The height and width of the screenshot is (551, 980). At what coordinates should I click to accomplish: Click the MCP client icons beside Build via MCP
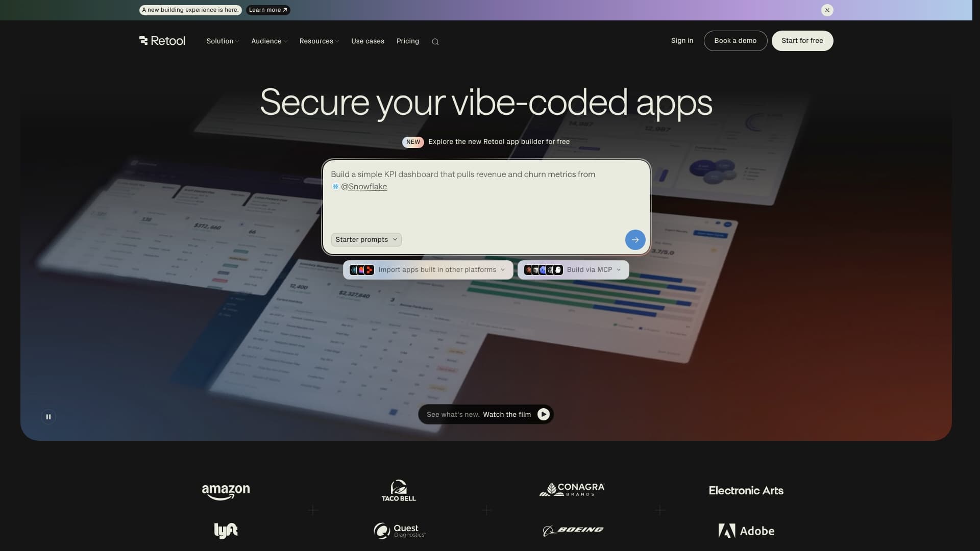coord(544,270)
